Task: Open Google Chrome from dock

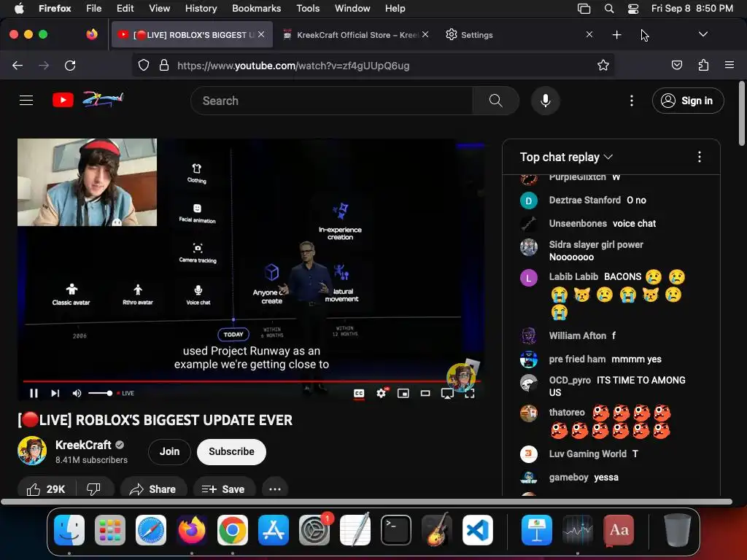Action: pyautogui.click(x=233, y=530)
